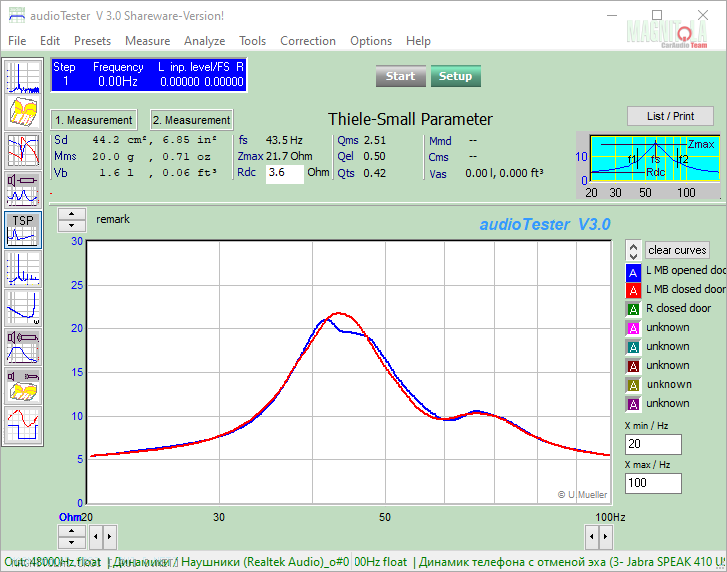Viewport: 727px width, 572px height.
Task: Select the magenta A curve slot
Action: (633, 328)
